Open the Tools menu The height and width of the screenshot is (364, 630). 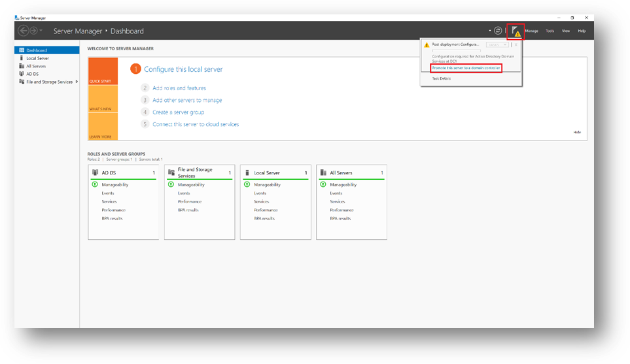pos(550,31)
